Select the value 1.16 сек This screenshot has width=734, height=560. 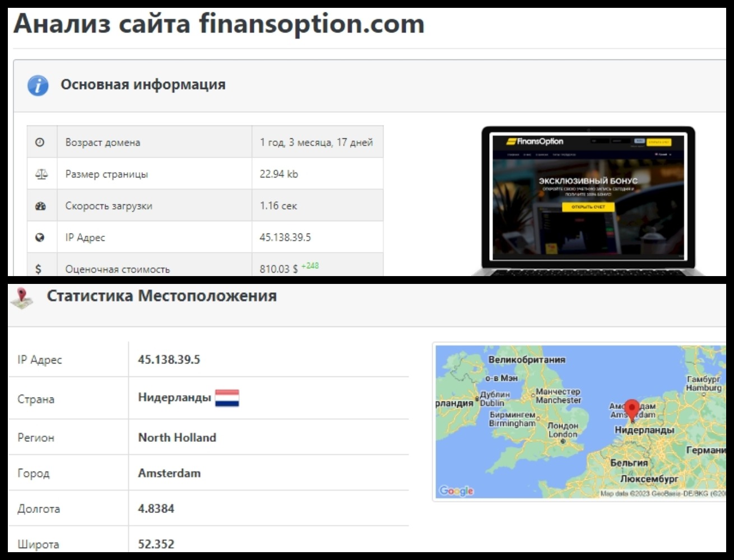[278, 206]
